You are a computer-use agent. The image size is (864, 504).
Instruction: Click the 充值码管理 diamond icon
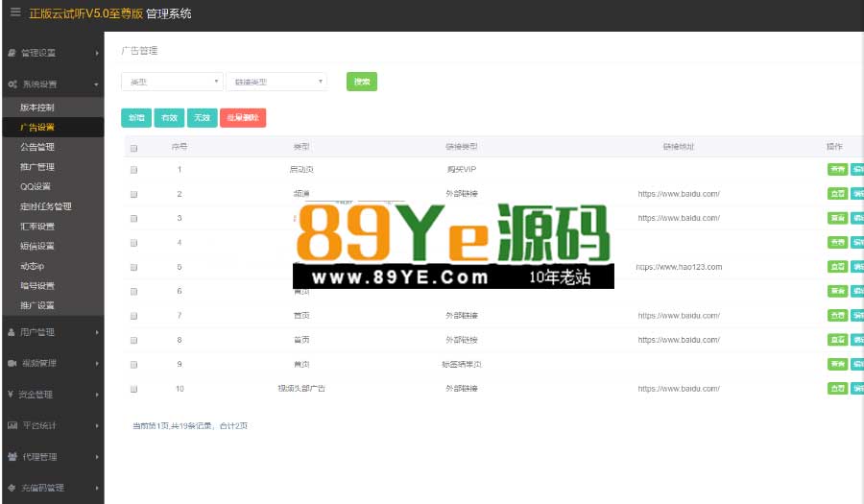[x=12, y=488]
